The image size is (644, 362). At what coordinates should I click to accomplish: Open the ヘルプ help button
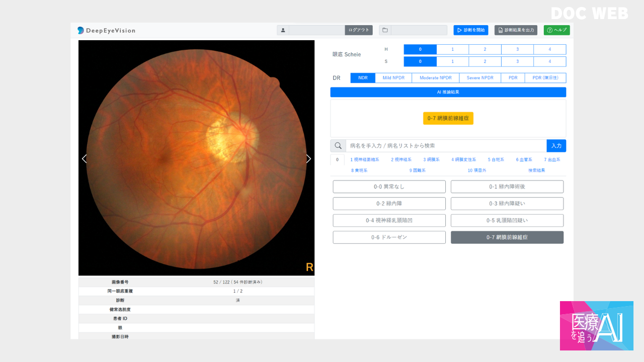[556, 30]
